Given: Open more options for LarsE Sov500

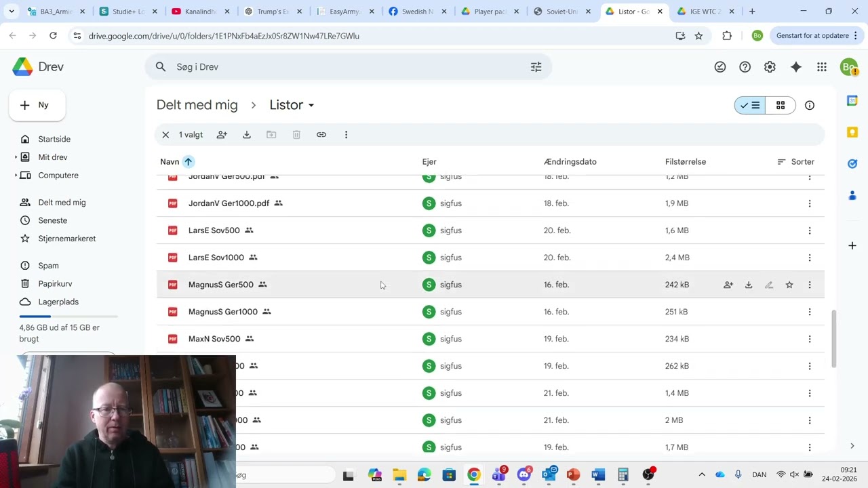Looking at the screenshot, I should pyautogui.click(x=810, y=230).
